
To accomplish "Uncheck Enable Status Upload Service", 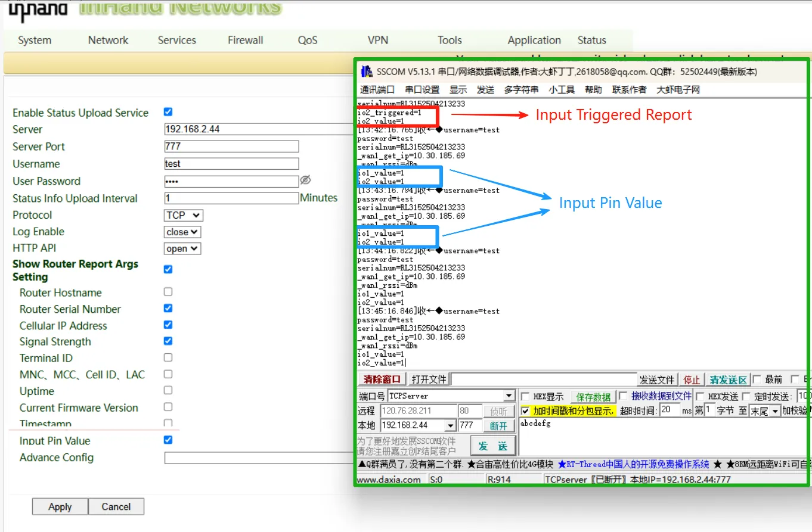I will tap(168, 112).
